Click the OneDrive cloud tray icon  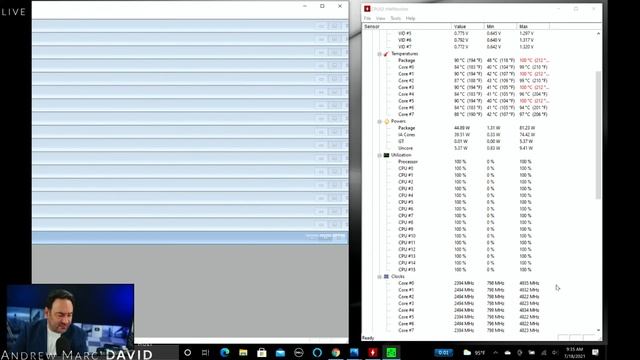pos(507,353)
